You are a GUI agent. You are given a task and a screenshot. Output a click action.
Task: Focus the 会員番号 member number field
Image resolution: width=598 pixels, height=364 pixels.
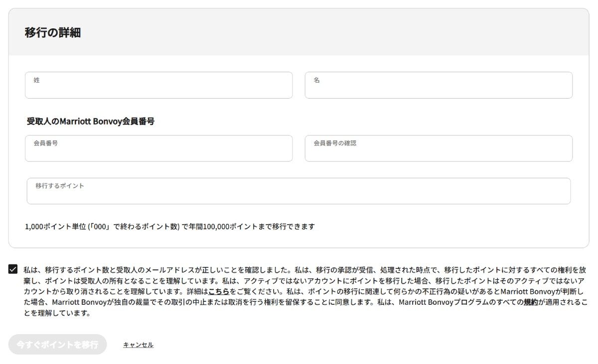tap(158, 148)
